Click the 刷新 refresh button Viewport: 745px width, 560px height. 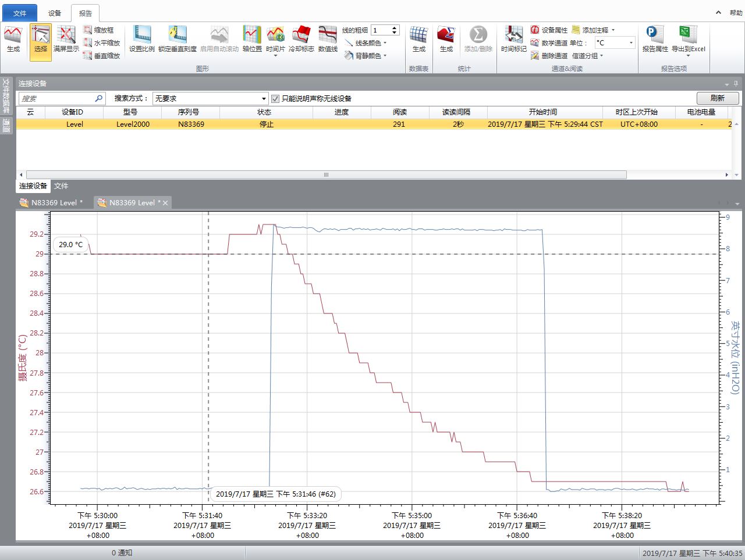point(717,98)
